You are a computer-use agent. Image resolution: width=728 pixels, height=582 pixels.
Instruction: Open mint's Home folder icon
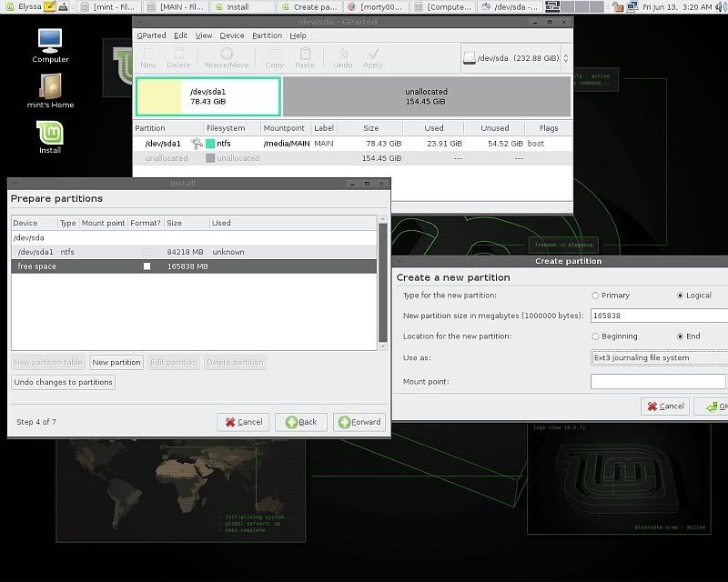(50, 91)
